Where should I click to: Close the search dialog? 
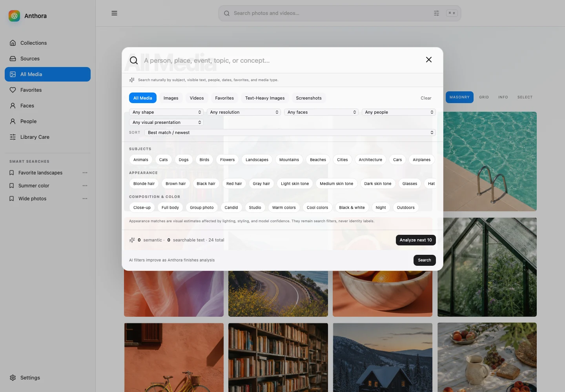point(429,60)
